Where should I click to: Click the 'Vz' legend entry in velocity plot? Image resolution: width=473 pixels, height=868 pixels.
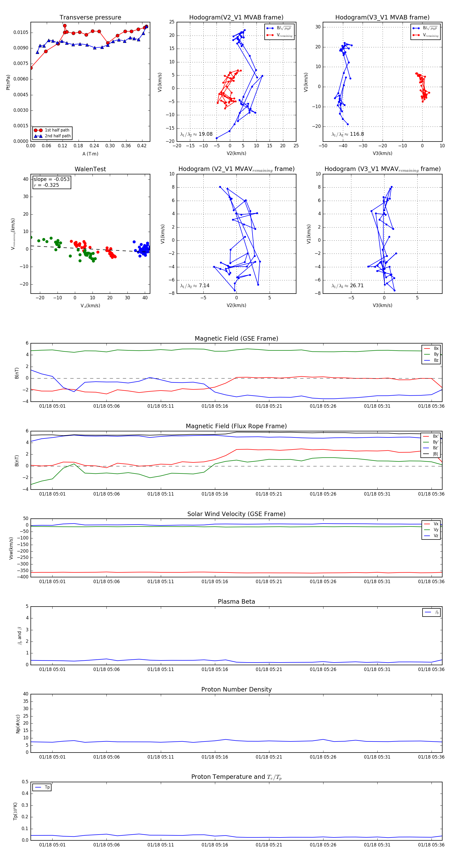click(x=431, y=536)
